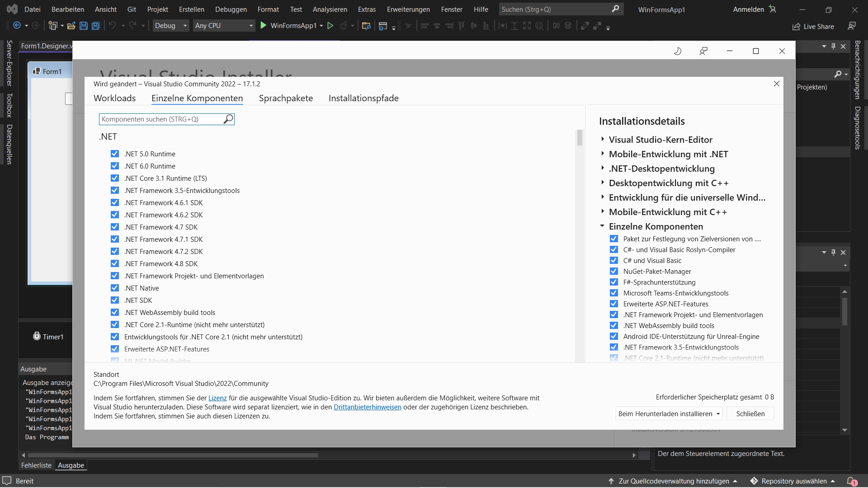Uncheck .NET Framework 4.8 SDK
868x488 pixels.
point(115,263)
